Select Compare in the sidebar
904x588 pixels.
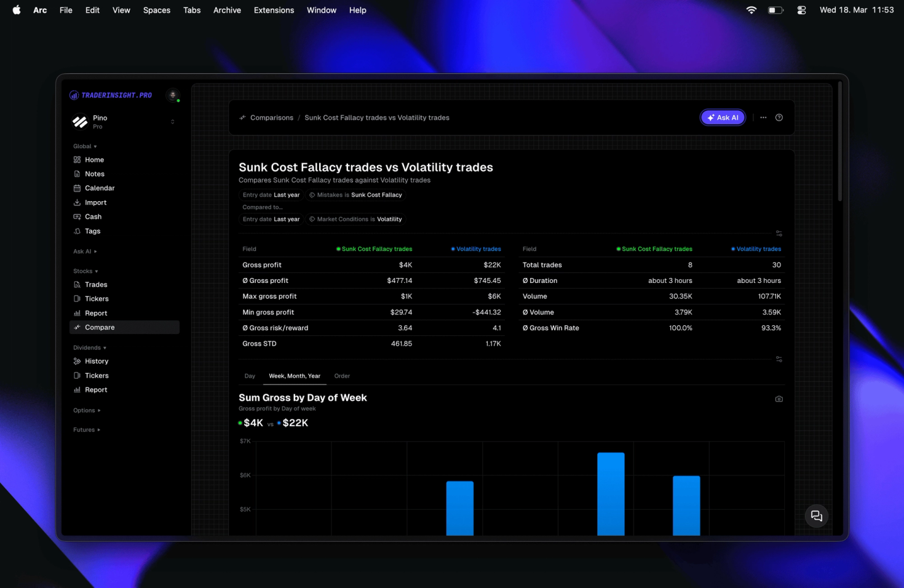pyautogui.click(x=124, y=327)
